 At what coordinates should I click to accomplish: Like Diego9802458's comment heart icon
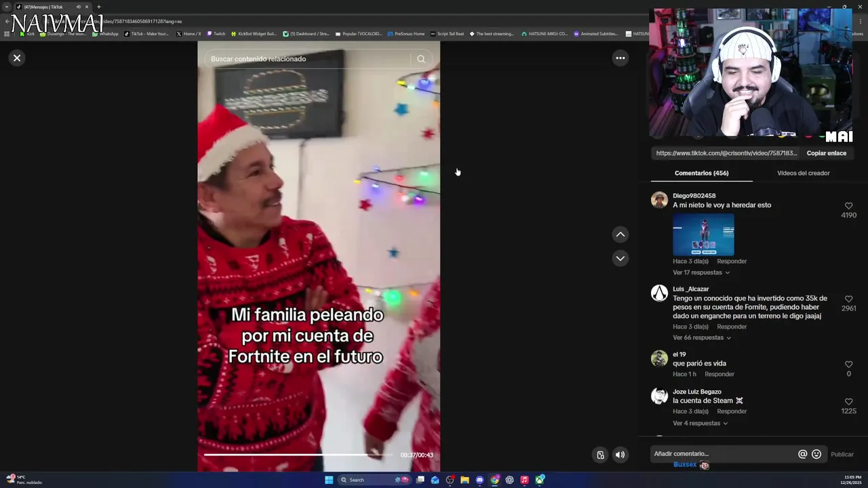click(848, 206)
